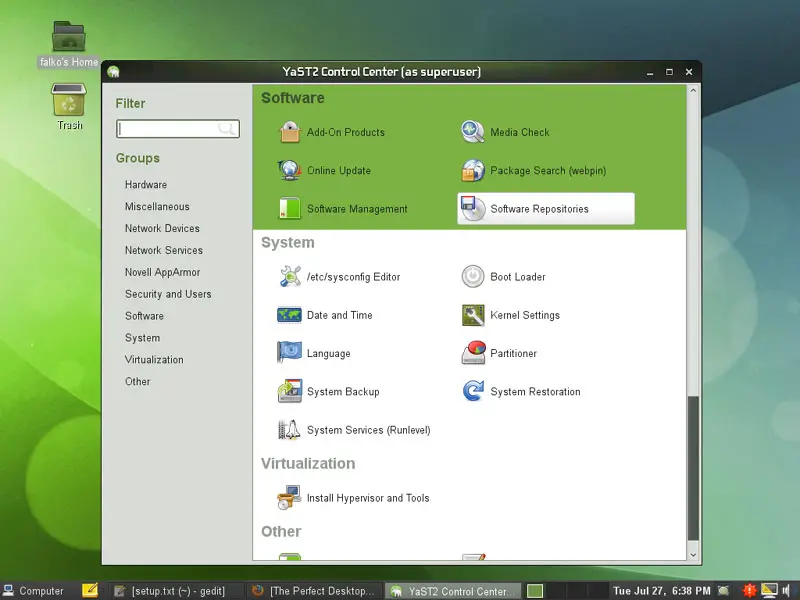Show the Miscellaneous group

pos(157,207)
